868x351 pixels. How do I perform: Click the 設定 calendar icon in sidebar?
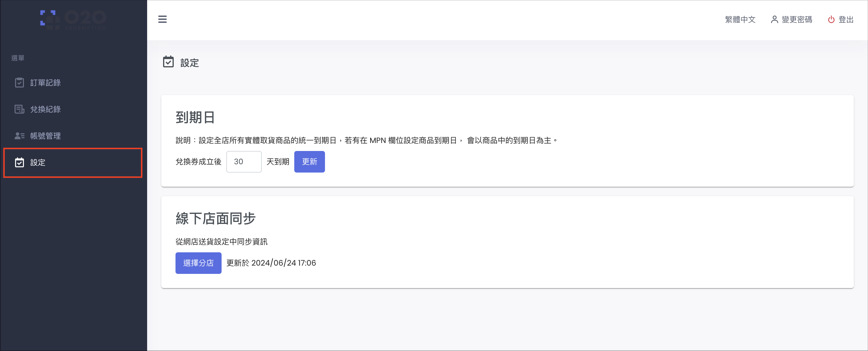point(19,162)
